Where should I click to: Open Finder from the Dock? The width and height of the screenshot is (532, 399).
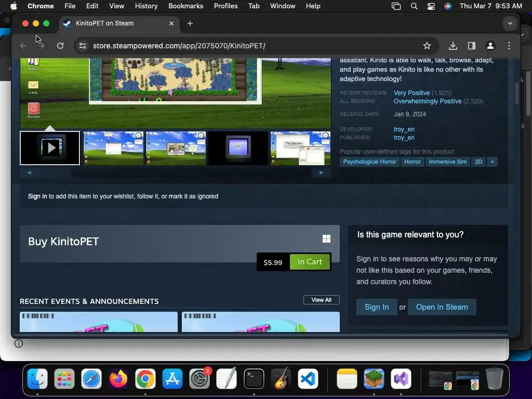pos(37,379)
